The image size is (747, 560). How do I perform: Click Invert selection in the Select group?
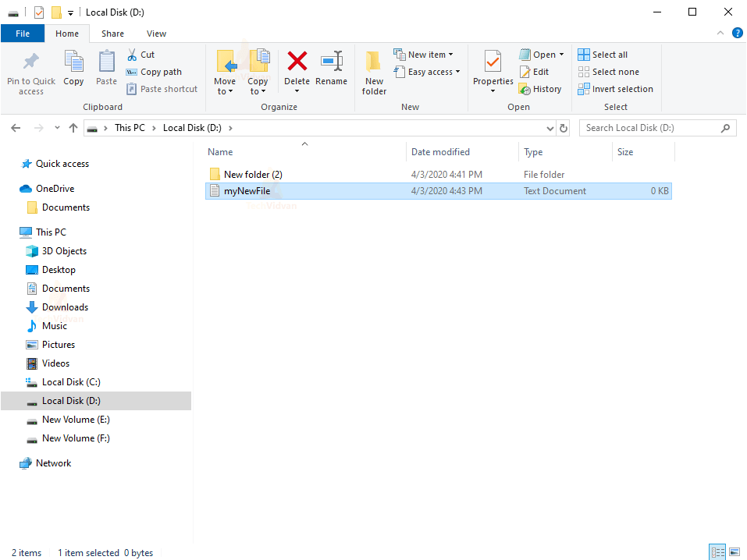(x=615, y=88)
